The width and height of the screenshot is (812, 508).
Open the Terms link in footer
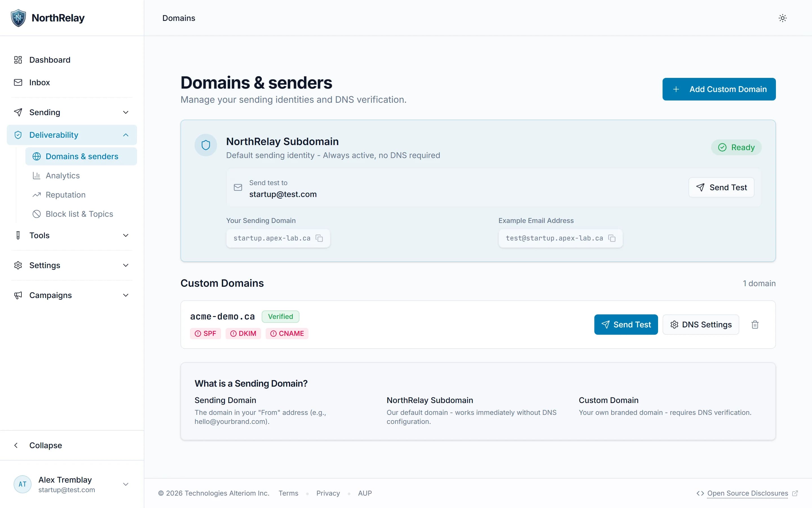[x=288, y=493]
